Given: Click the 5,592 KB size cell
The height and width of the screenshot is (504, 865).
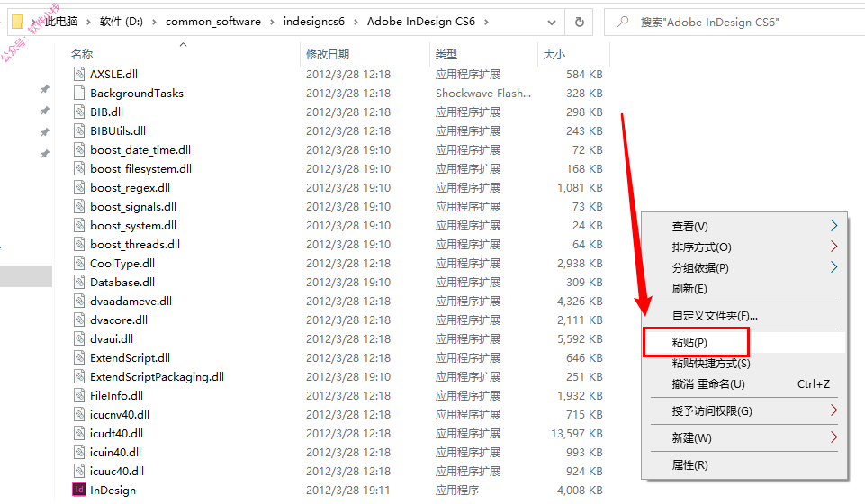Looking at the screenshot, I should (x=580, y=338).
